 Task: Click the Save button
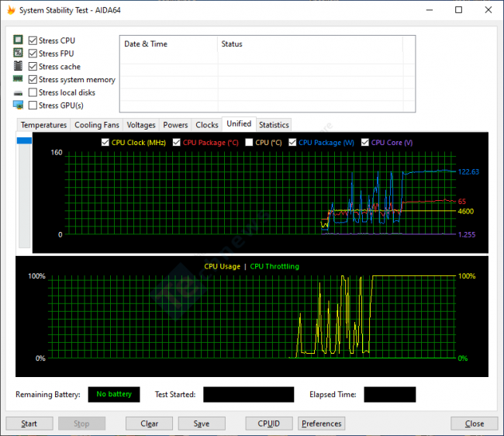coord(202,424)
